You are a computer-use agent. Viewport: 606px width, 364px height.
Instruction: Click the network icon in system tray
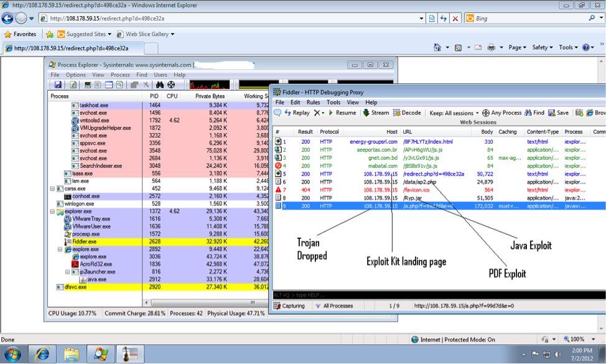(x=546, y=354)
